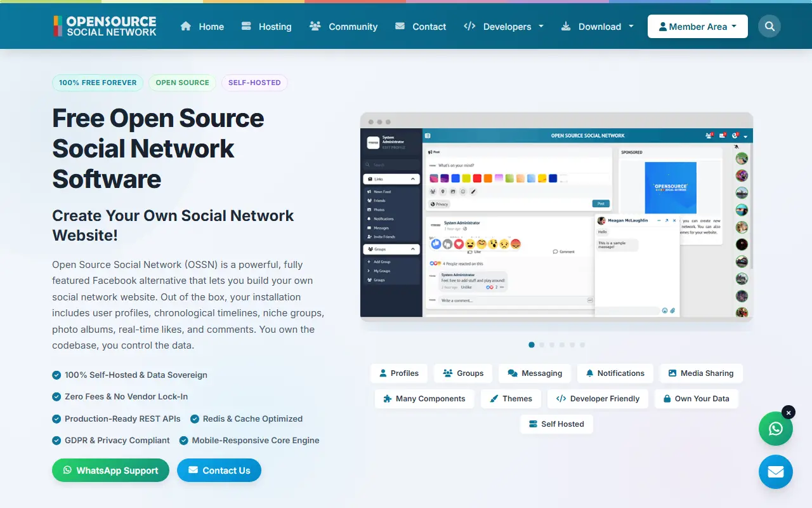Expand the Developers dropdown menu
Image resolution: width=812 pixels, height=508 pixels.
pyautogui.click(x=504, y=27)
